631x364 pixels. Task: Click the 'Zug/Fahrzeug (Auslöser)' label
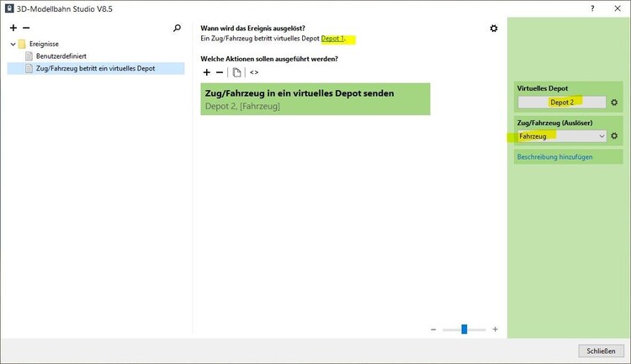[554, 123]
